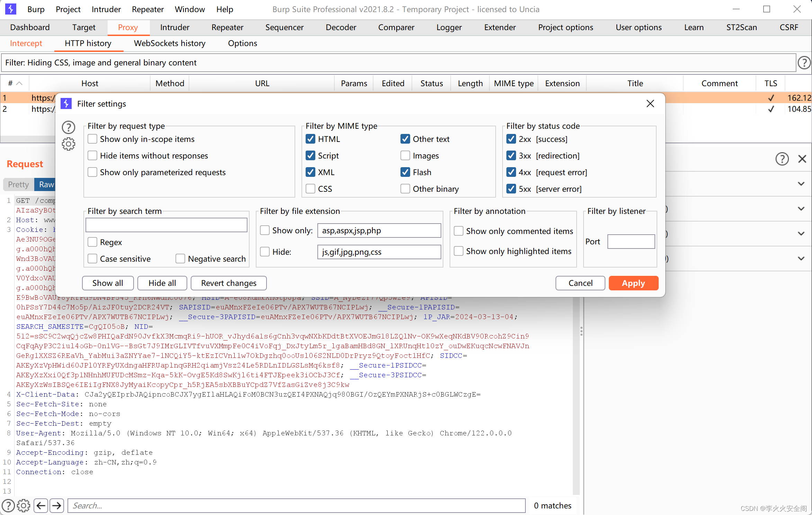Click the bottom-left help icon near search
The height and width of the screenshot is (515, 812).
point(8,506)
